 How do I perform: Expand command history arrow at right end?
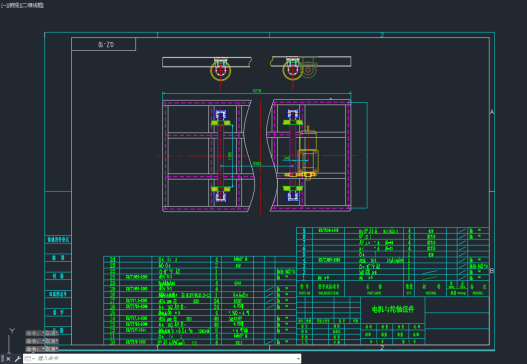[x=298, y=359]
